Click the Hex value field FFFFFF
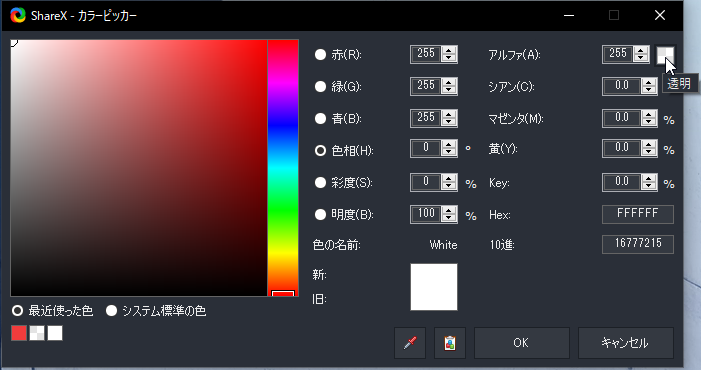 pos(638,214)
